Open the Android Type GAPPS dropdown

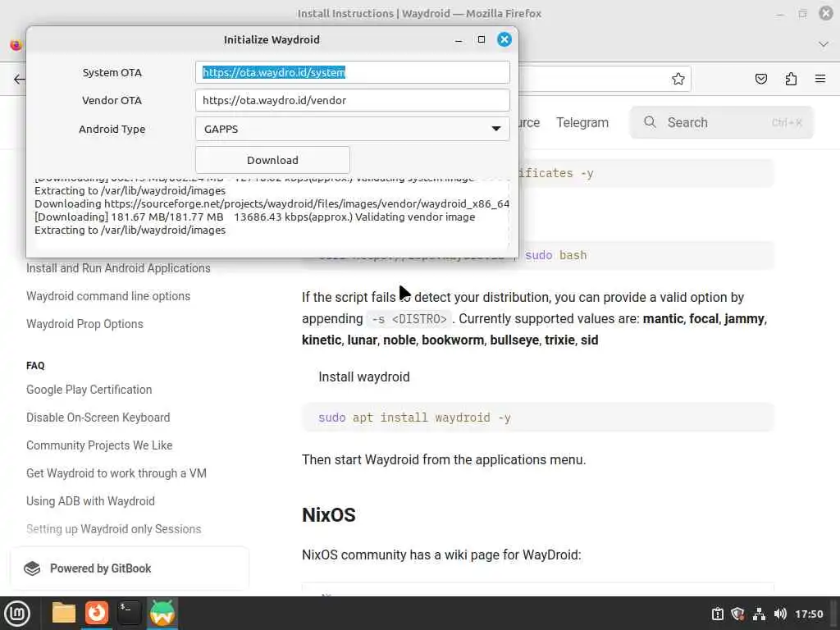tap(352, 129)
